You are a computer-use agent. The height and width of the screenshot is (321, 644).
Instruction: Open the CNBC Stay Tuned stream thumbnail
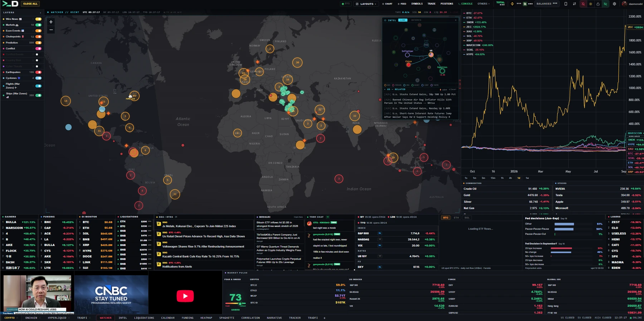[x=111, y=294]
